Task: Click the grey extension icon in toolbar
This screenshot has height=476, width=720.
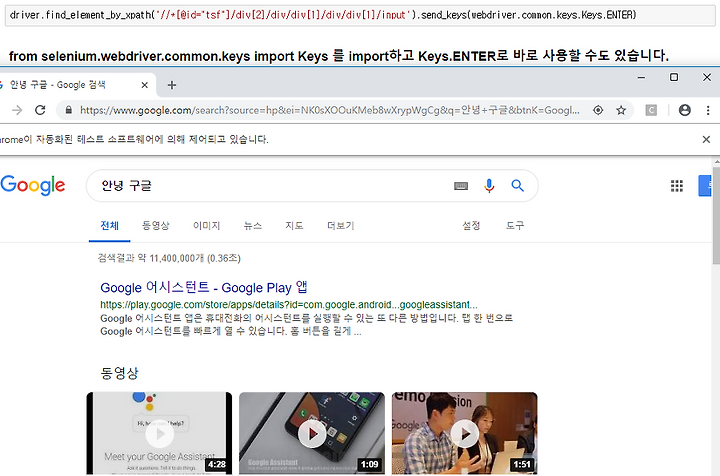Action: 651,110
